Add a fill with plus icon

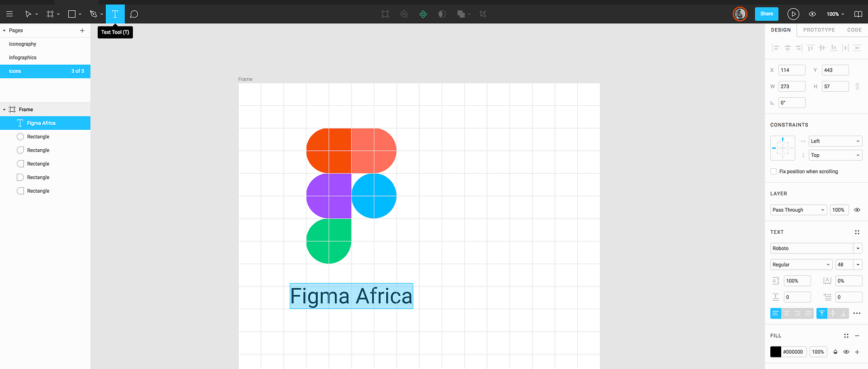click(x=857, y=352)
